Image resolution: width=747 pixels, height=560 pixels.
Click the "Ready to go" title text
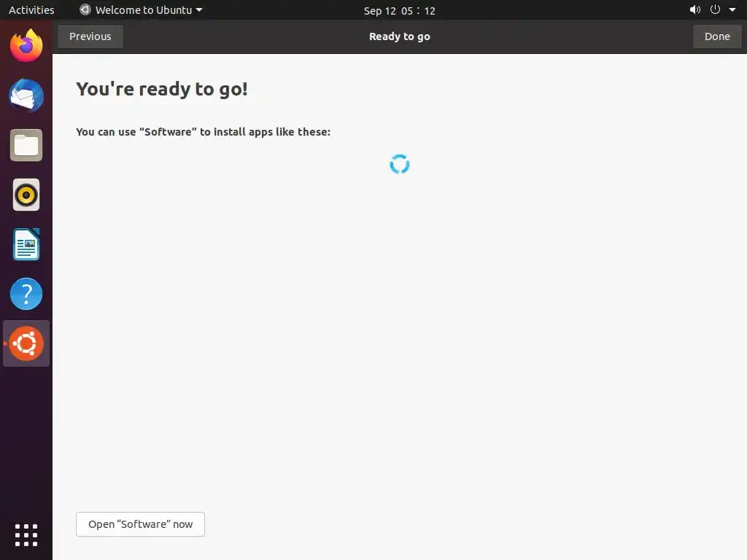pos(399,36)
